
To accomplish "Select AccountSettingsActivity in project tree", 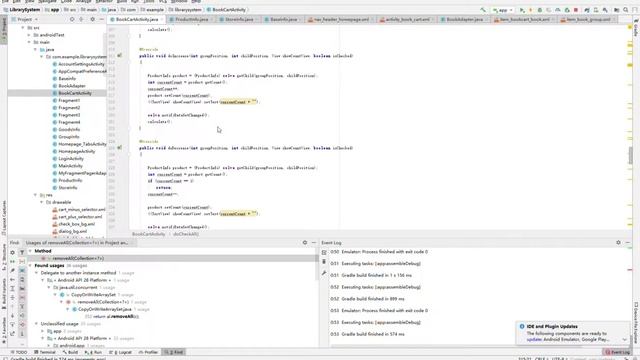I will (81, 64).
